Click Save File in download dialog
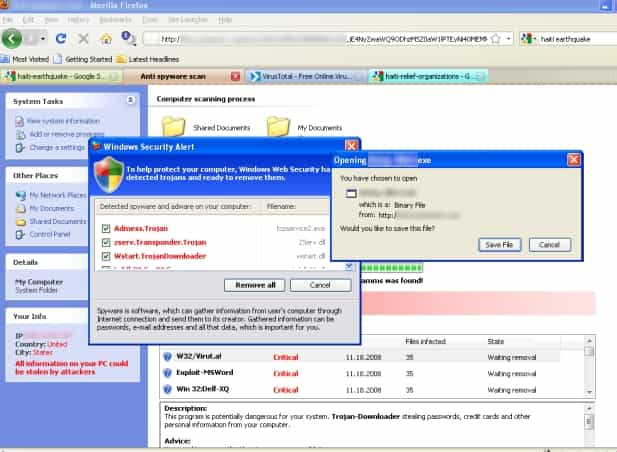 (499, 245)
